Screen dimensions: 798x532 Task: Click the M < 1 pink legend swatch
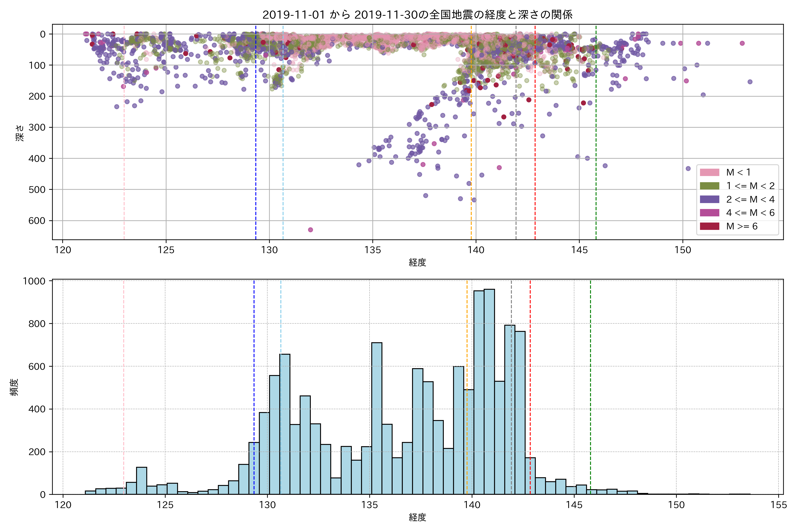point(710,172)
